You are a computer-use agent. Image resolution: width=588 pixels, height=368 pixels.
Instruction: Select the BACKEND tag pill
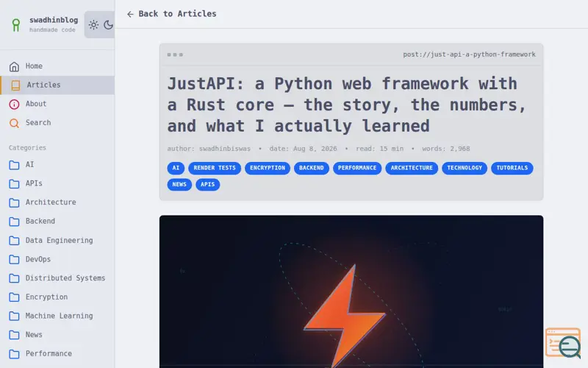click(311, 168)
